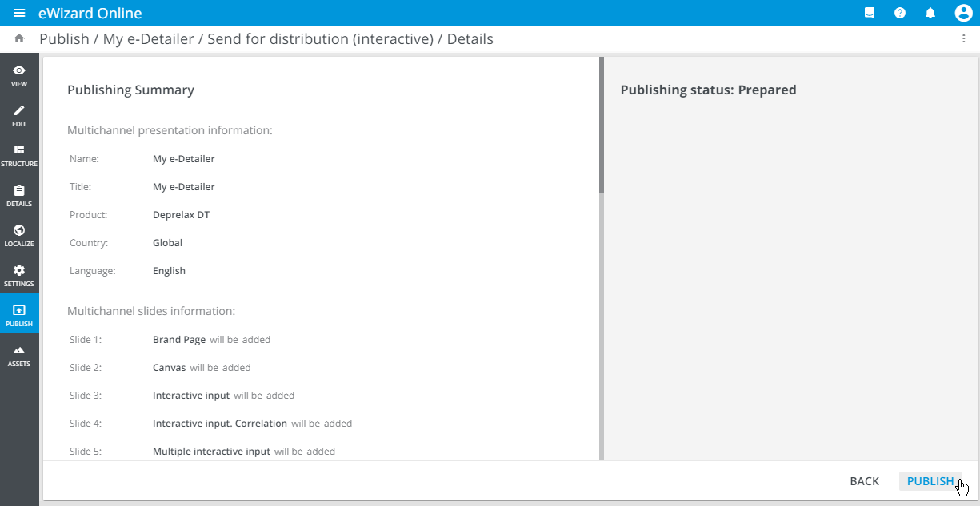This screenshot has height=506, width=980.
Task: Select the Publish sidebar tab
Action: click(19, 315)
